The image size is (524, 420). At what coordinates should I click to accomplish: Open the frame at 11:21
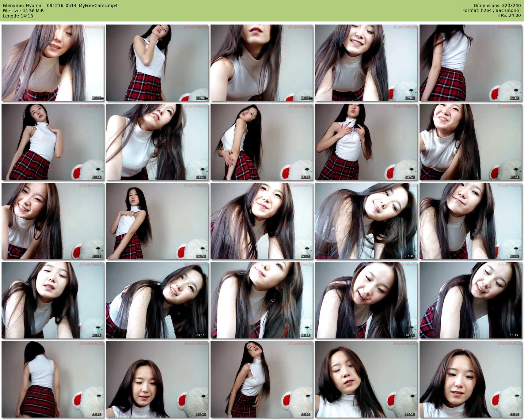pos(53,379)
